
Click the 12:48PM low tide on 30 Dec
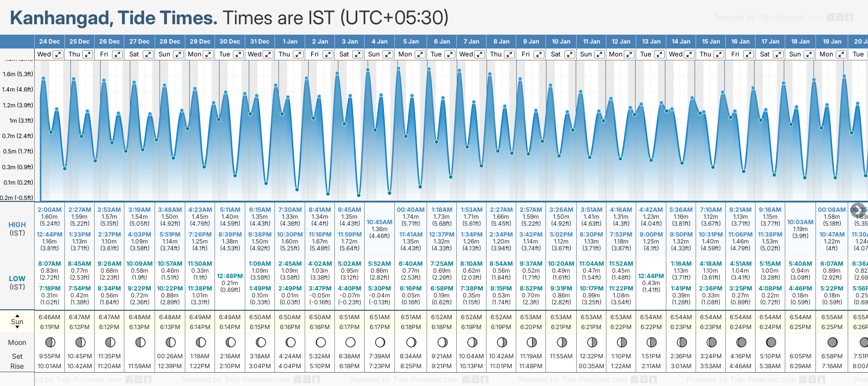230,276
